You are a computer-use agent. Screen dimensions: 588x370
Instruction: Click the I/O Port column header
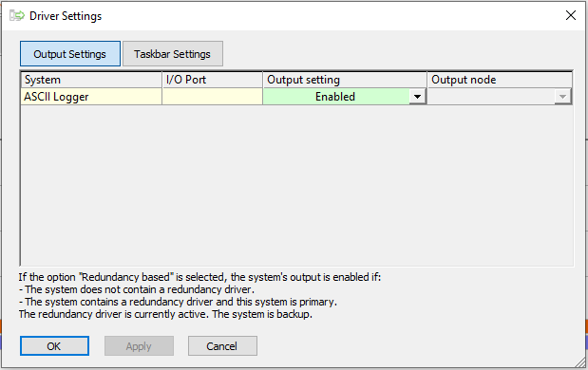[x=212, y=80]
